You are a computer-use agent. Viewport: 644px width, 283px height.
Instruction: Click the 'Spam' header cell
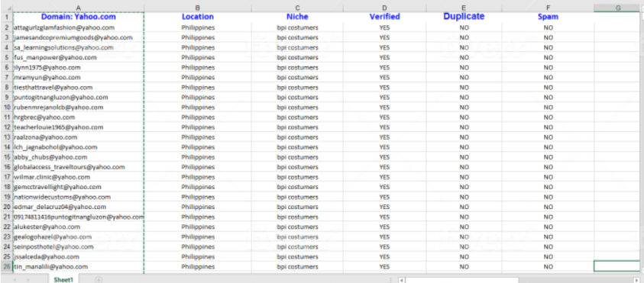pyautogui.click(x=548, y=17)
